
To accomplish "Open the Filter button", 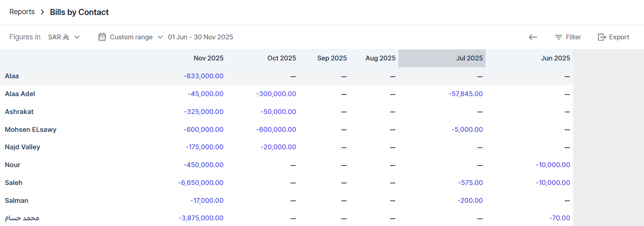I will tap(568, 37).
